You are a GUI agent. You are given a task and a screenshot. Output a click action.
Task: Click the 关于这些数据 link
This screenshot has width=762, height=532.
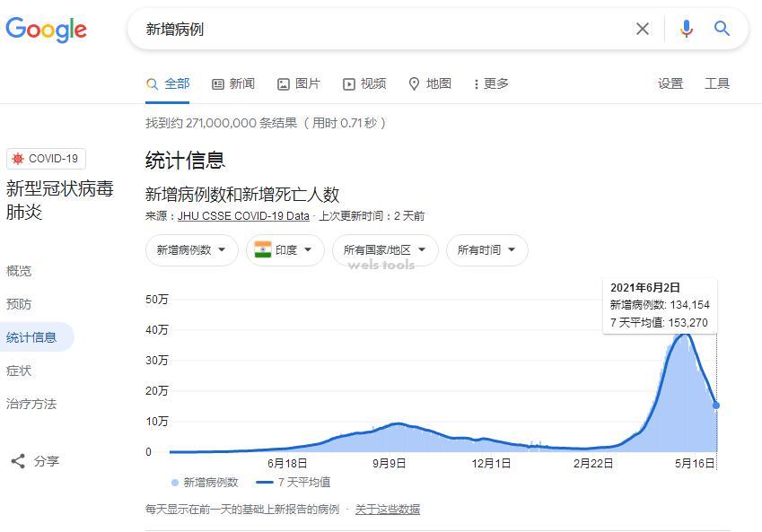pos(386,508)
